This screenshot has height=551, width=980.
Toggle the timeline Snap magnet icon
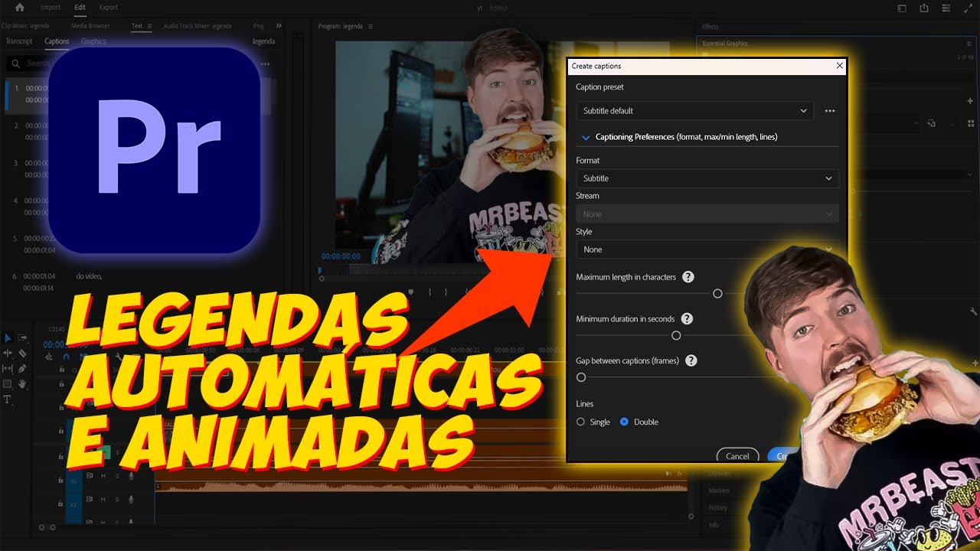66,356
